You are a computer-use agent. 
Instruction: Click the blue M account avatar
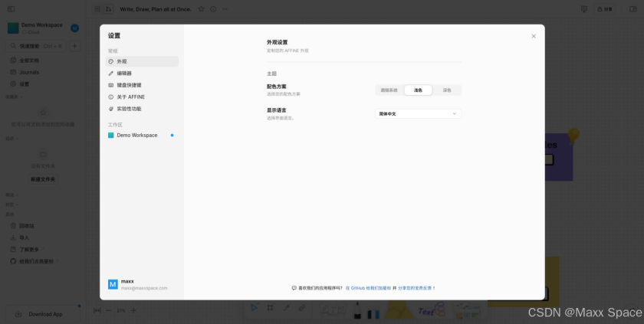coord(74,28)
